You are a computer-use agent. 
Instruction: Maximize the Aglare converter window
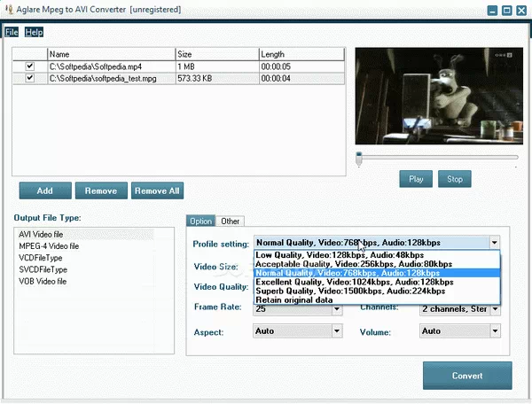point(507,11)
